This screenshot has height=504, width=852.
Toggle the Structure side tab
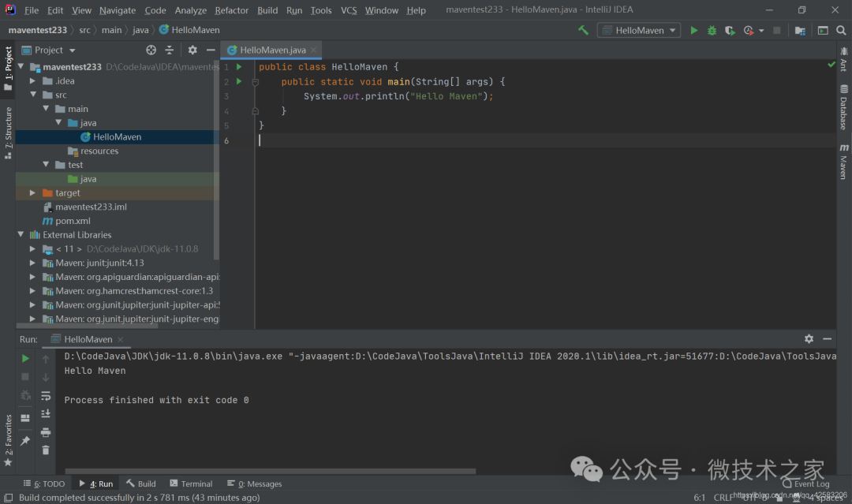8,133
